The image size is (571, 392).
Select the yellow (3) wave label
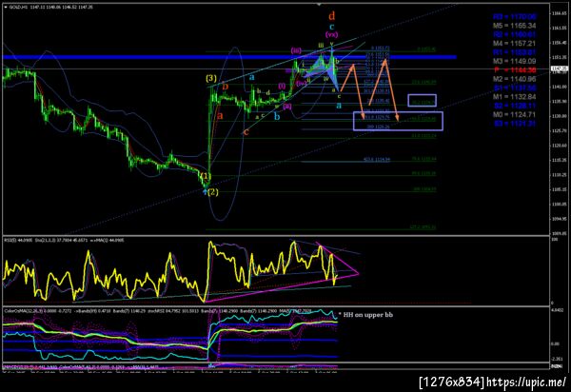point(211,78)
